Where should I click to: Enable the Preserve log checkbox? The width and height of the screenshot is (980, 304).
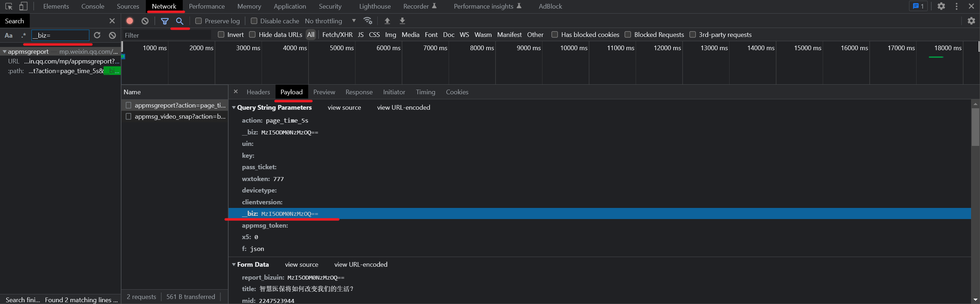click(198, 21)
